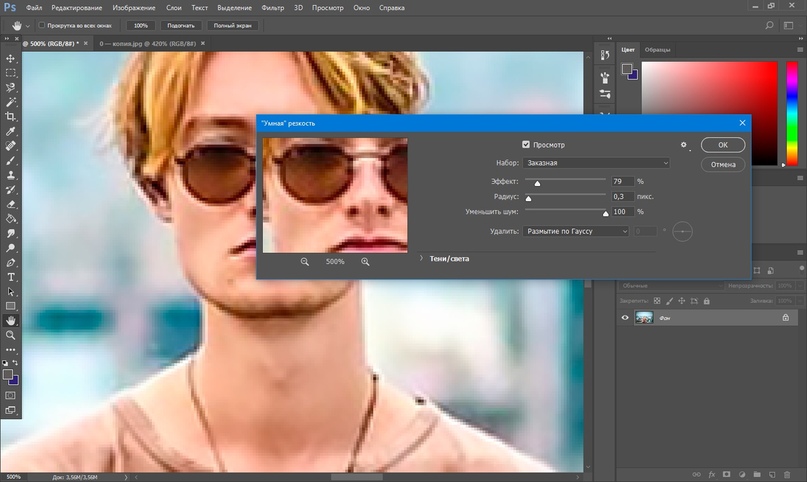Hide the Фон layer with the eye

click(625, 318)
